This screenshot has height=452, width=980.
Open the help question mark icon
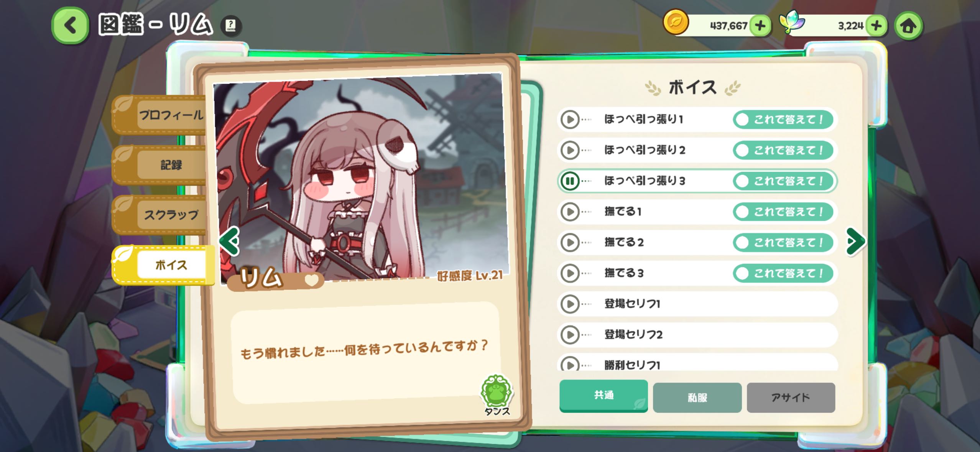coord(231,26)
